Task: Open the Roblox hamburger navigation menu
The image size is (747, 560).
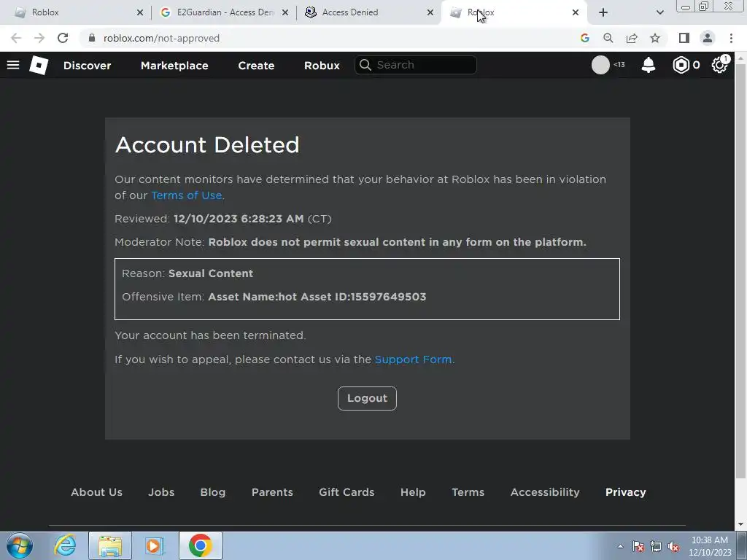Action: point(13,65)
